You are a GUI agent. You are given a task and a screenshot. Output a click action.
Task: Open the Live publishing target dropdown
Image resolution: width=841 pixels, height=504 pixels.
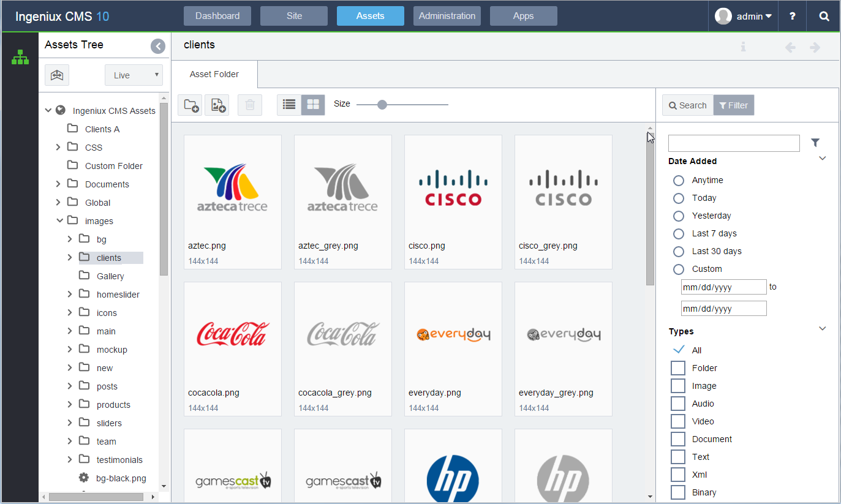point(134,75)
